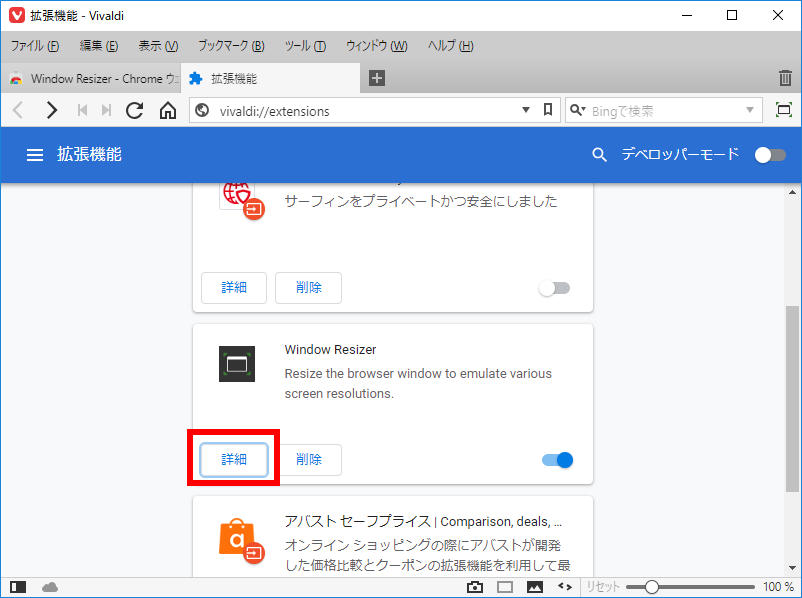Open the extensions hamburger menu
The height and width of the screenshot is (598, 802).
click(35, 154)
